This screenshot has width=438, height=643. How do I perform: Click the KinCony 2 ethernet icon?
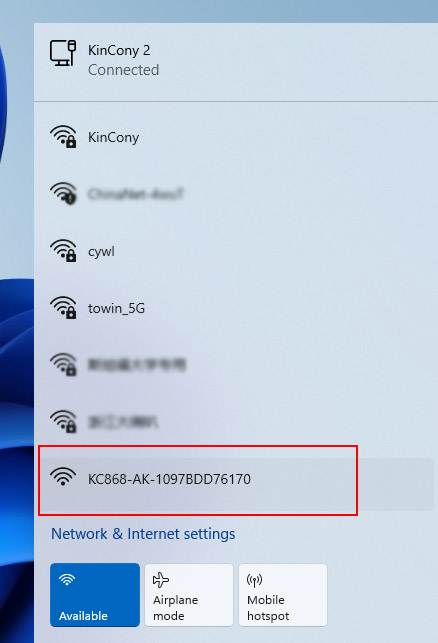coord(63,53)
